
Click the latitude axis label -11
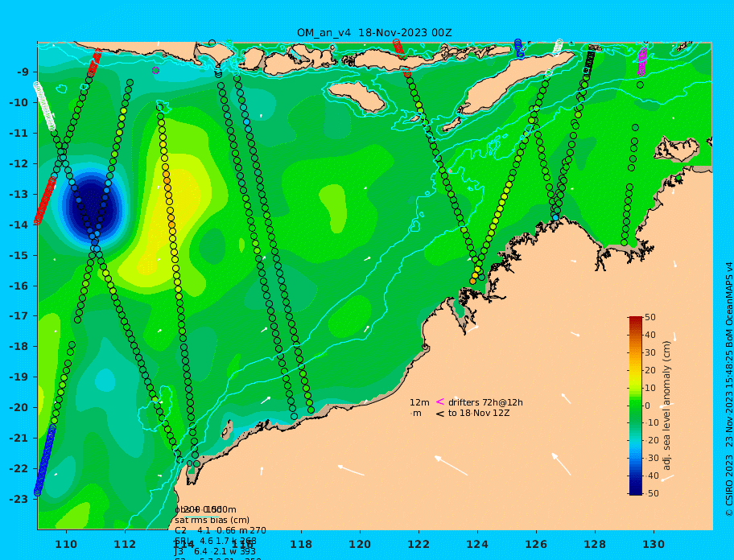click(x=19, y=134)
